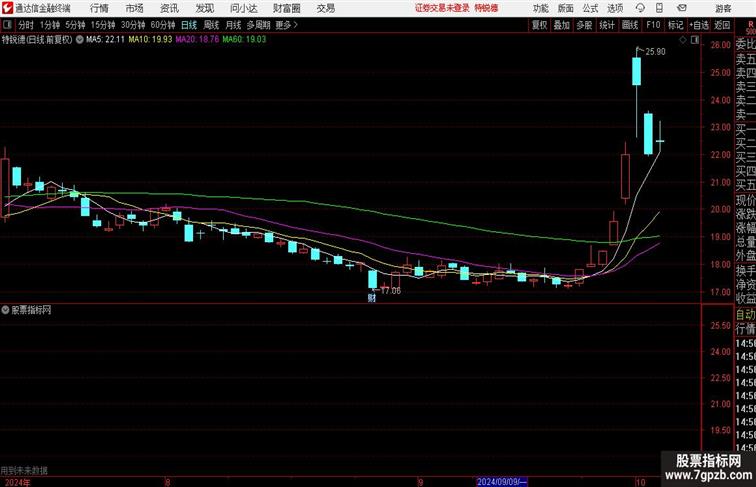
Task: Open the 版面 menu
Action: click(566, 8)
